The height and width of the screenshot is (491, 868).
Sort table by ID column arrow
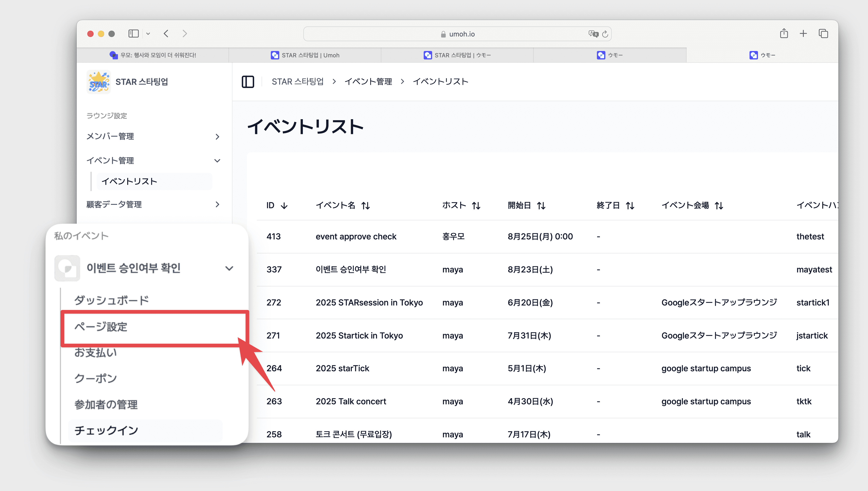pos(284,205)
